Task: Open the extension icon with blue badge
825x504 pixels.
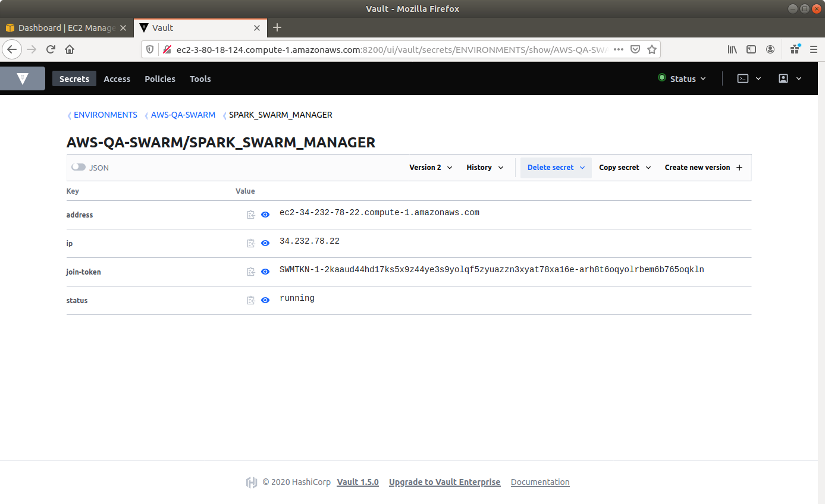Action: (x=795, y=49)
